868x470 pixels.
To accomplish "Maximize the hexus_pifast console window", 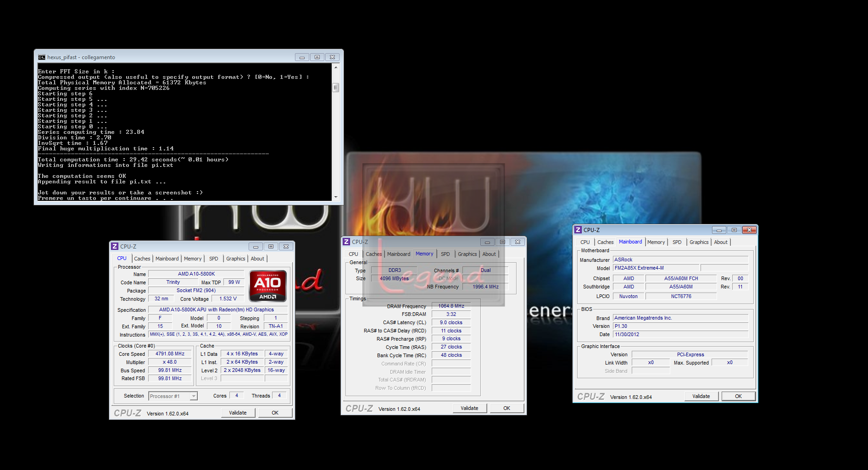I will click(x=317, y=57).
